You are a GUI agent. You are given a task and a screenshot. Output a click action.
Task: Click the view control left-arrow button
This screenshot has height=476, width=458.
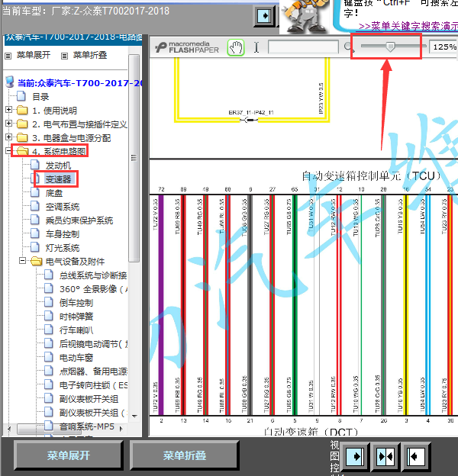click(x=416, y=456)
